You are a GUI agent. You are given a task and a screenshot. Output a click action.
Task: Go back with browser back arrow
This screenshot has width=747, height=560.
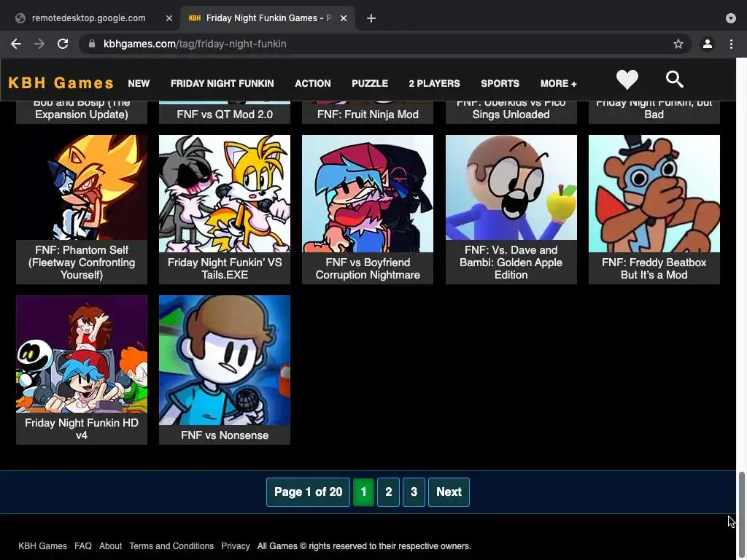[16, 44]
